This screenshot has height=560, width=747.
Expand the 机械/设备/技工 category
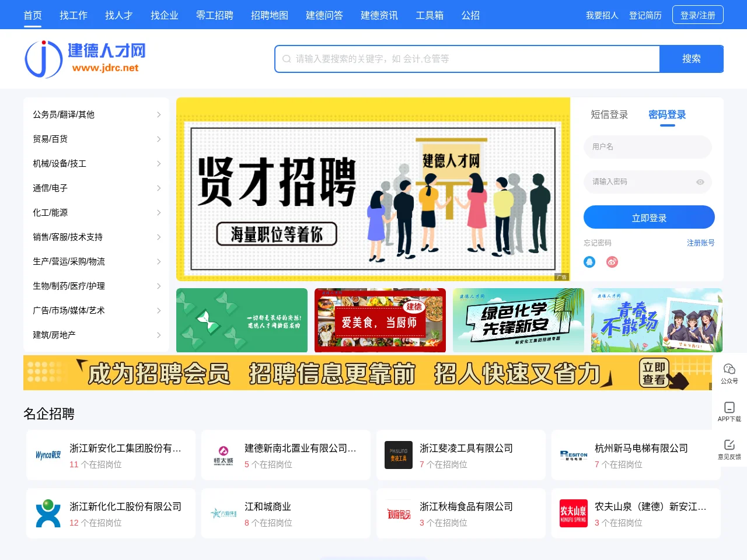96,163
